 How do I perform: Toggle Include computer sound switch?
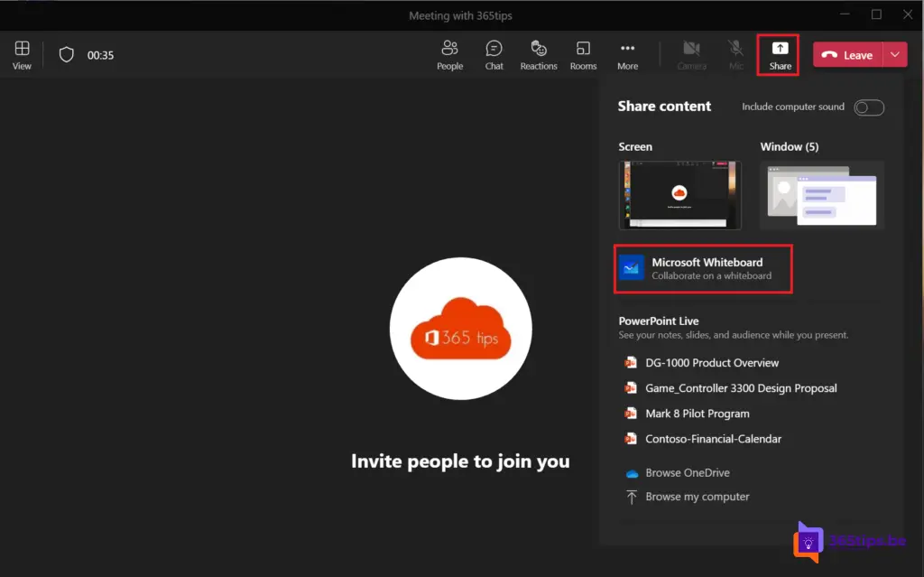(869, 107)
